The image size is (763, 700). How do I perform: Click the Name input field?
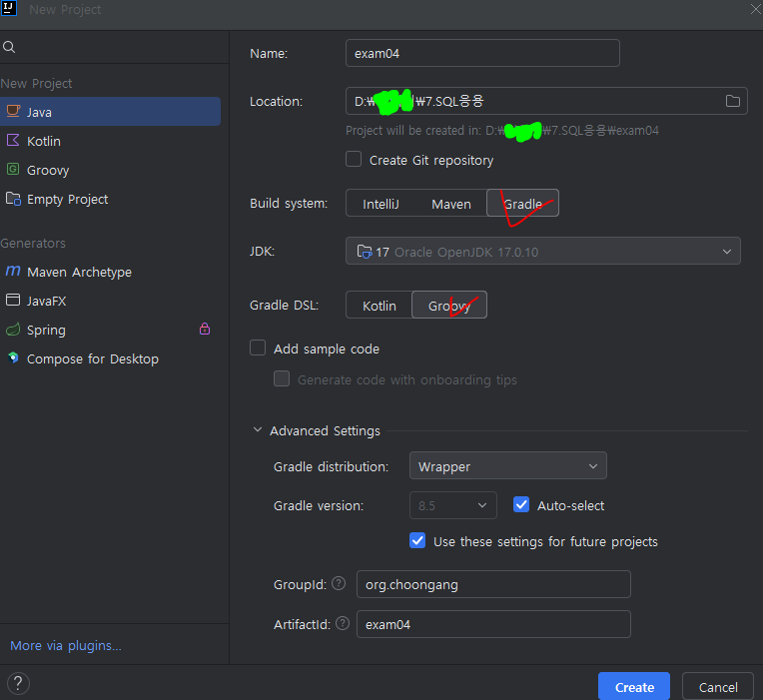pyautogui.click(x=482, y=53)
